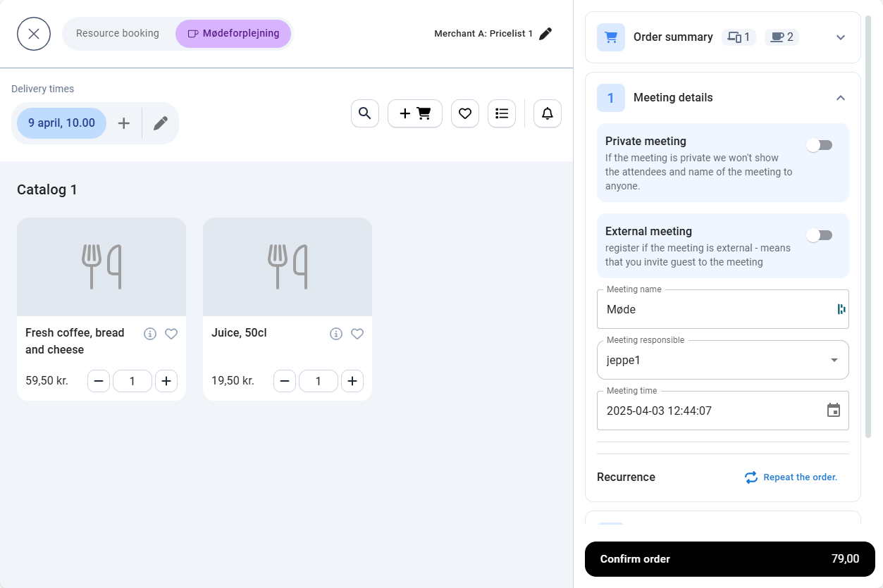Screen dimensions: 883x588
Task: Click the Order summary cart icon
Action: click(611, 37)
